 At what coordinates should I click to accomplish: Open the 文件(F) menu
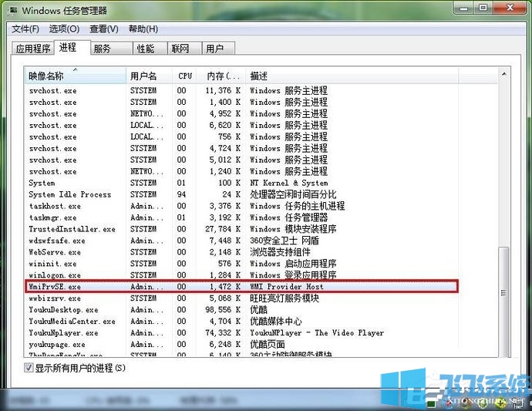[25, 29]
